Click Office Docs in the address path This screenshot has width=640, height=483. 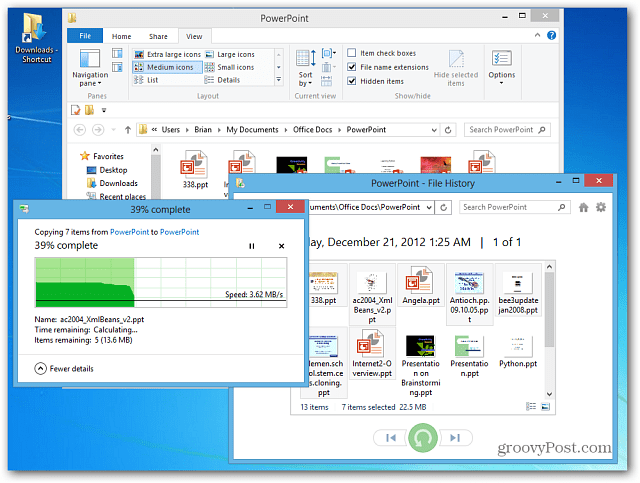(312, 130)
